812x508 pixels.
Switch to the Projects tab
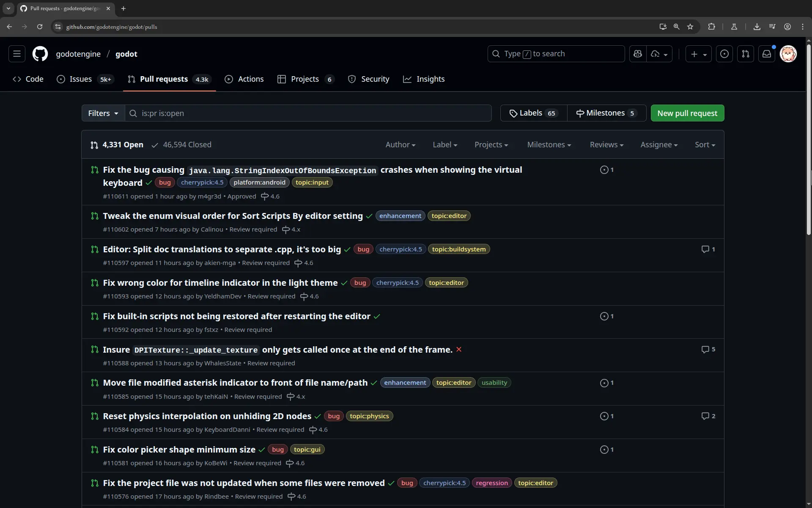[x=306, y=79]
